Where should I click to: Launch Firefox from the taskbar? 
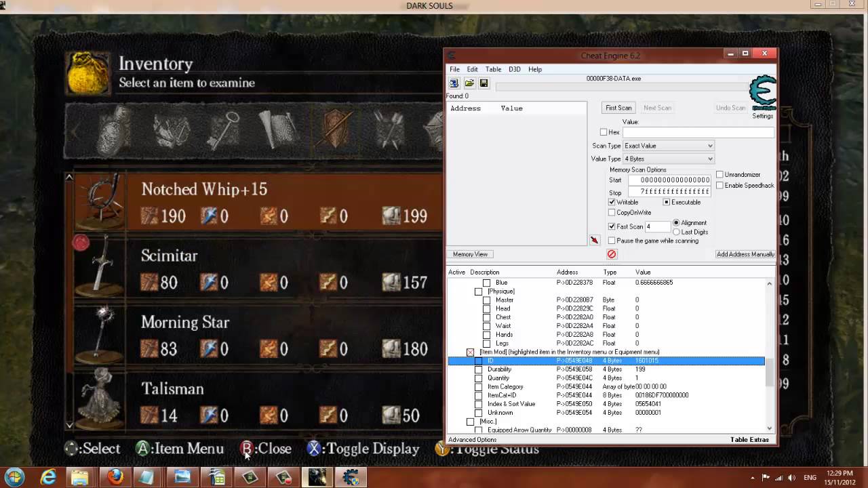click(x=115, y=477)
